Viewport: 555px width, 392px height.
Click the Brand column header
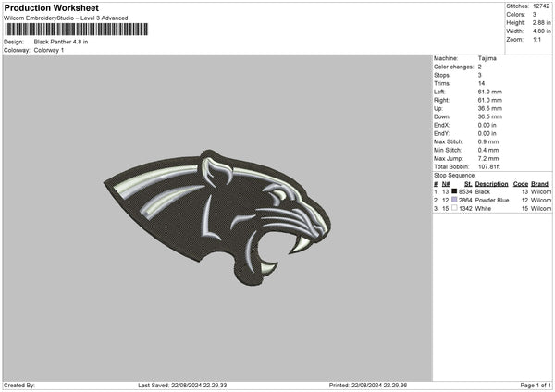539,184
